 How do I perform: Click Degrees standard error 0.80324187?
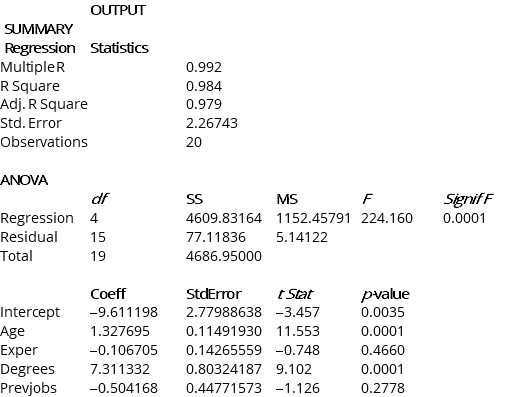(224, 369)
